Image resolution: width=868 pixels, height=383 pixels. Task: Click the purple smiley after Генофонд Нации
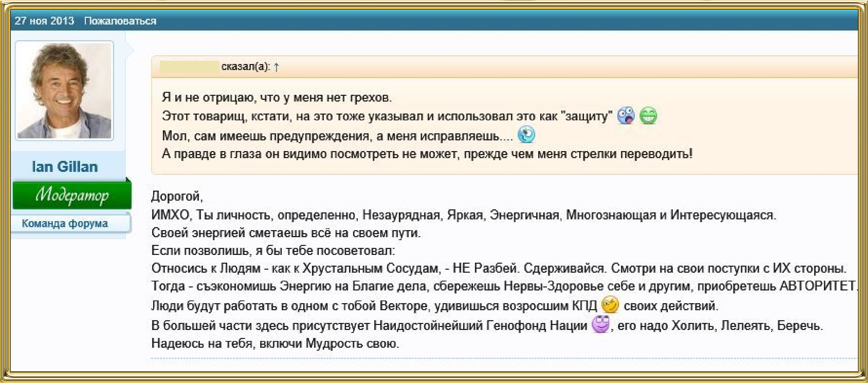point(601,324)
